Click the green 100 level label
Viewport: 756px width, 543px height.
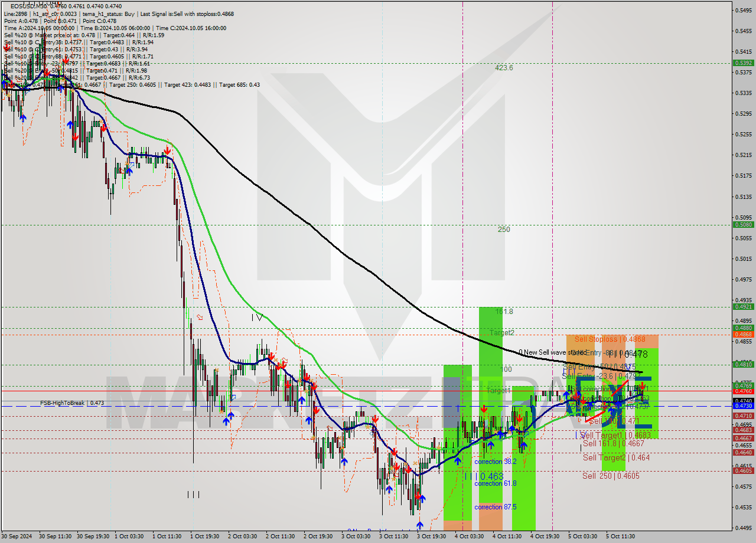pos(506,369)
